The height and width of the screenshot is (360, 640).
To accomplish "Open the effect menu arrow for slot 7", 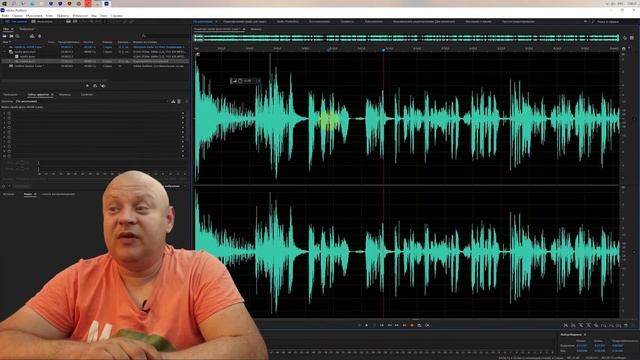I will [x=183, y=142].
